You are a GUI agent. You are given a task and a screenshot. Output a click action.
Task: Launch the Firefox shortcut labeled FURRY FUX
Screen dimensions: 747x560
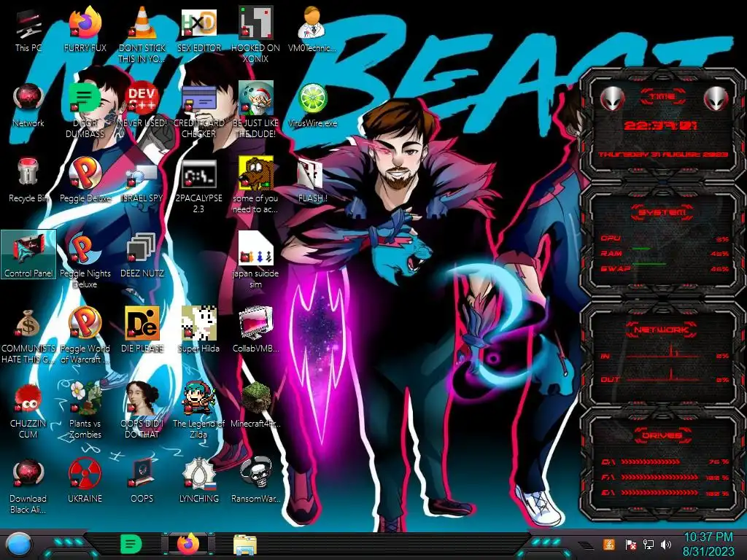[x=85, y=30]
